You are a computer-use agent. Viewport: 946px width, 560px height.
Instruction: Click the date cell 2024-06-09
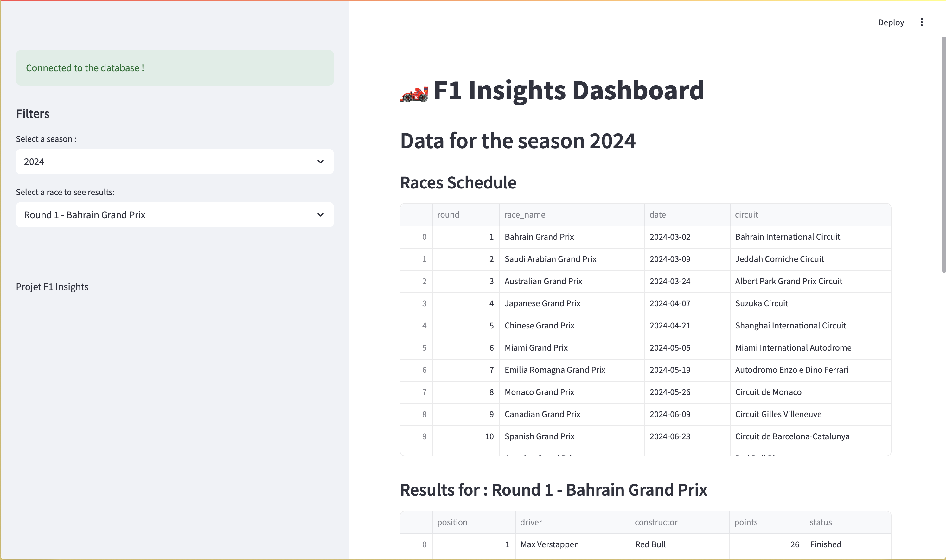pos(687,414)
